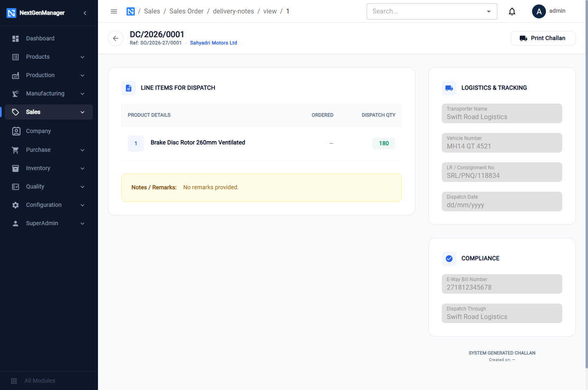Click the Dispatch Date field
The width and height of the screenshot is (588, 390).
click(x=502, y=202)
